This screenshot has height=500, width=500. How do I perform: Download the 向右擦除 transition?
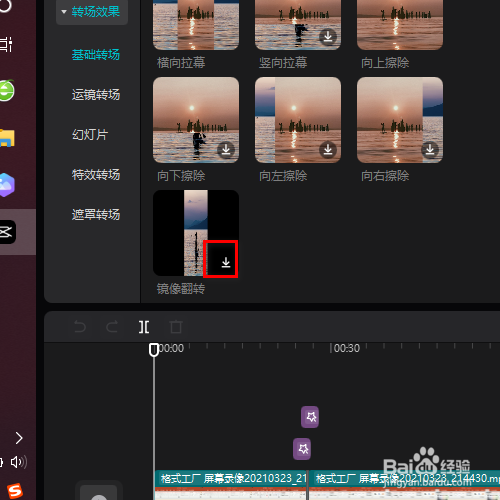click(430, 150)
